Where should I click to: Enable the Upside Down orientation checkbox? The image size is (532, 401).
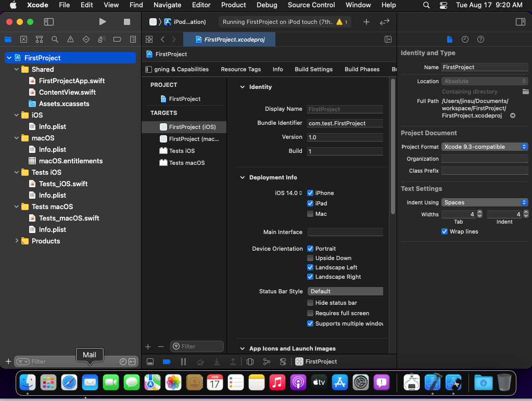click(310, 258)
